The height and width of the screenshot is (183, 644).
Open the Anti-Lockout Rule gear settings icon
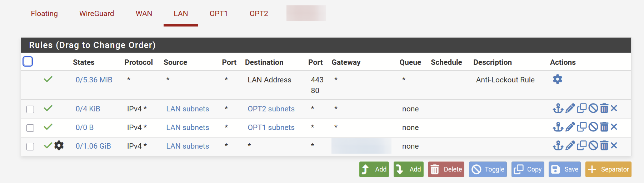tap(557, 79)
